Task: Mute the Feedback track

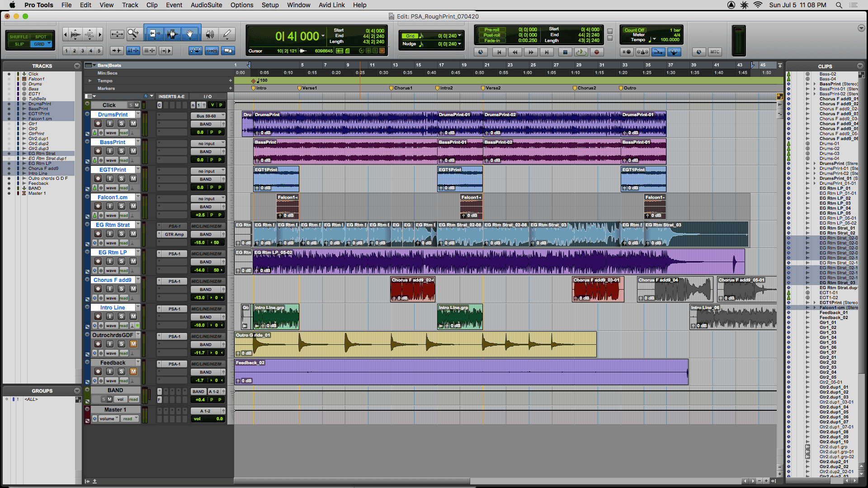Action: tap(133, 371)
